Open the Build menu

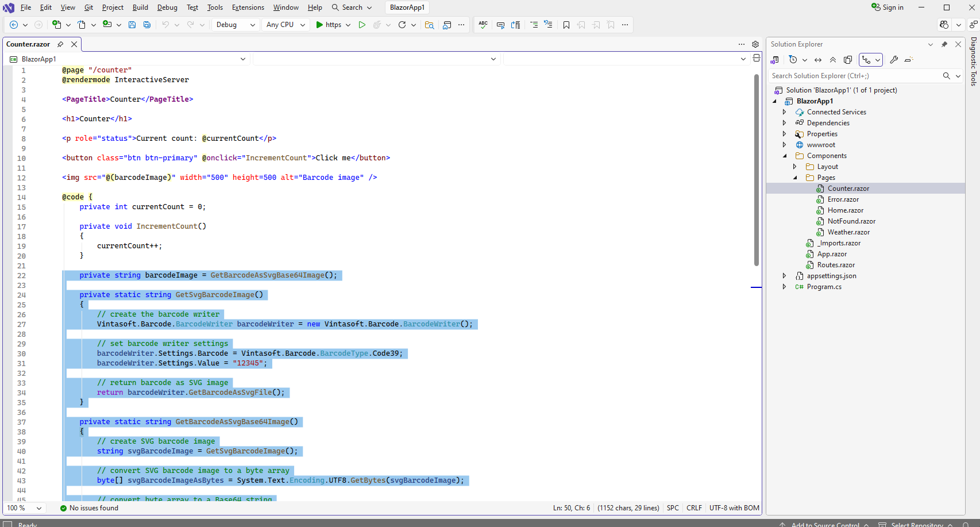(140, 7)
